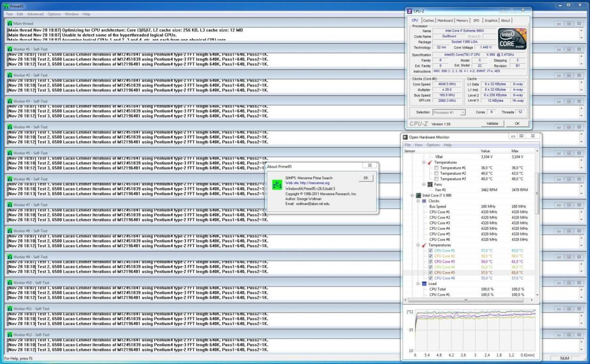
Task: Click the Main thread window icon
Action: click(10, 23)
